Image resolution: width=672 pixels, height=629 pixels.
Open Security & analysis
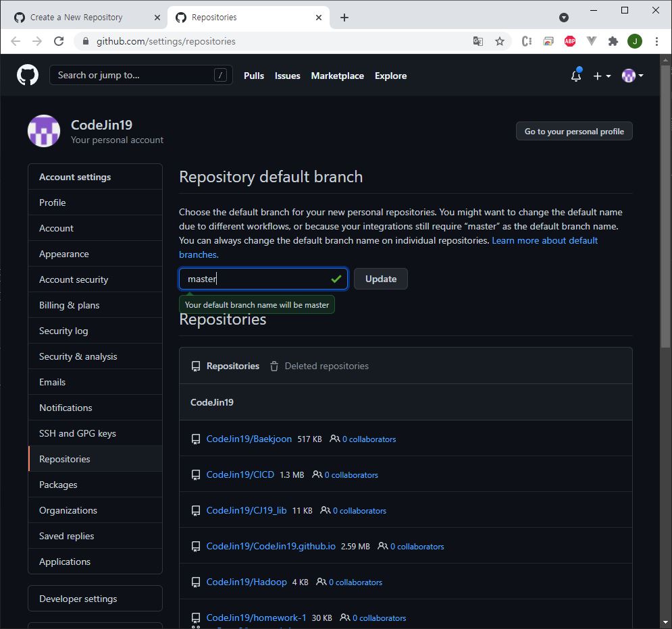pyautogui.click(x=95, y=356)
